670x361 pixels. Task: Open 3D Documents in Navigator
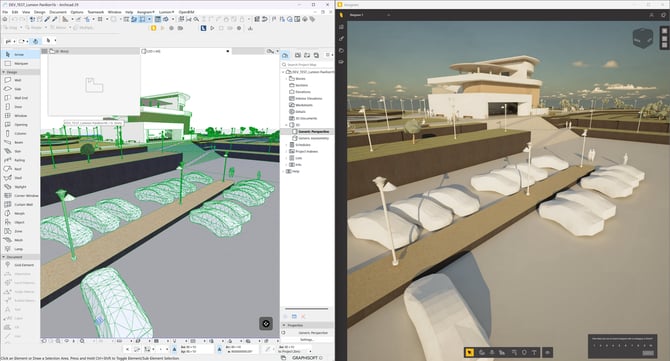(305, 118)
